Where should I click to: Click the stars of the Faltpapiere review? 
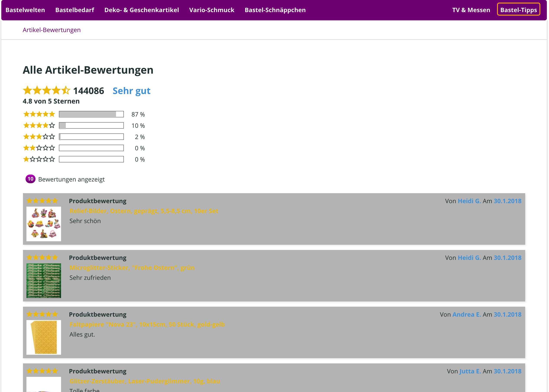[42, 314]
